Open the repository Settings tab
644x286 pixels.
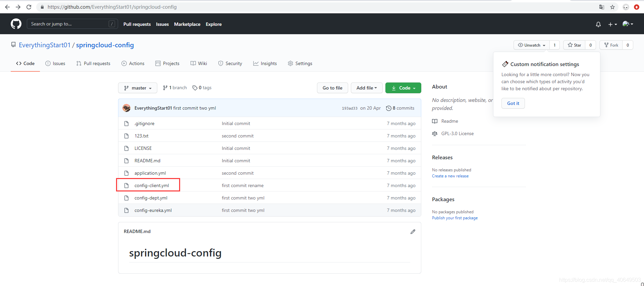[300, 63]
